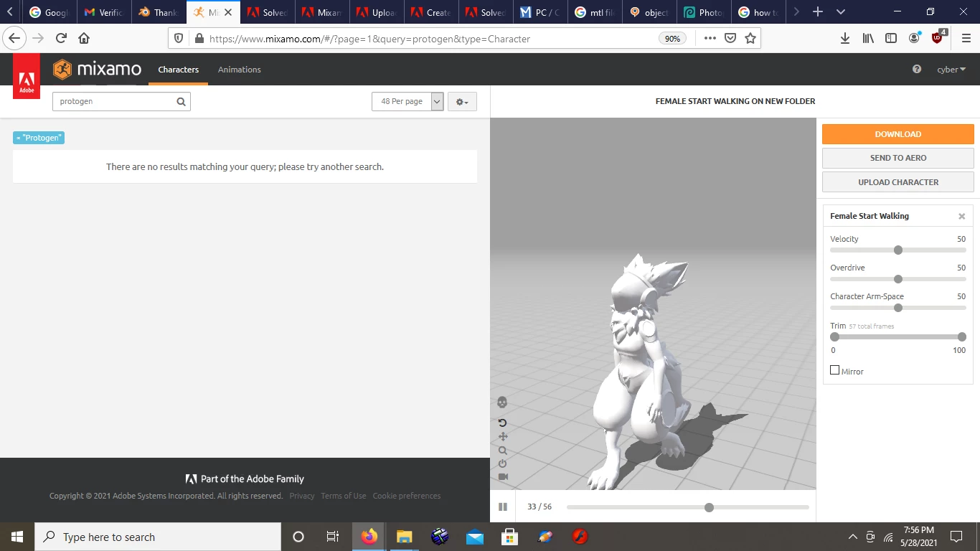Enable the Mirror checkbox
Screen dimensions: 980x551
pos(834,370)
